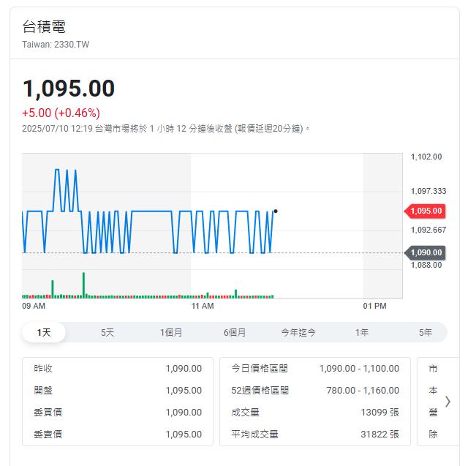Click the gray 1,090.00 previous-close marker
Viewport: 476px width, 466px height.
426,252
